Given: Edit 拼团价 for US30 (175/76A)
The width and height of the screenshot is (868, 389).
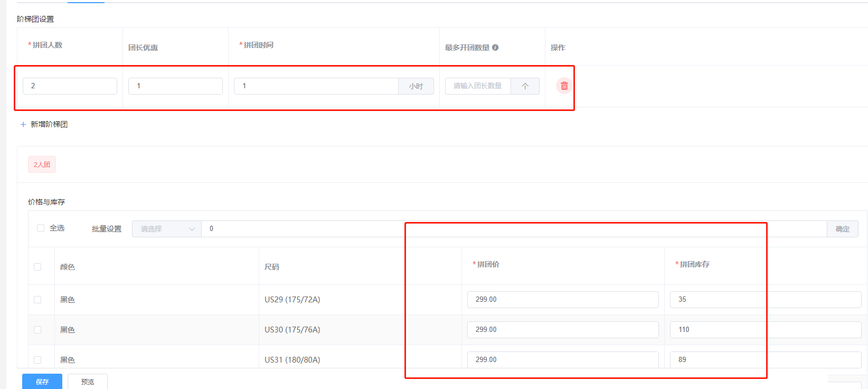Looking at the screenshot, I should coord(563,330).
